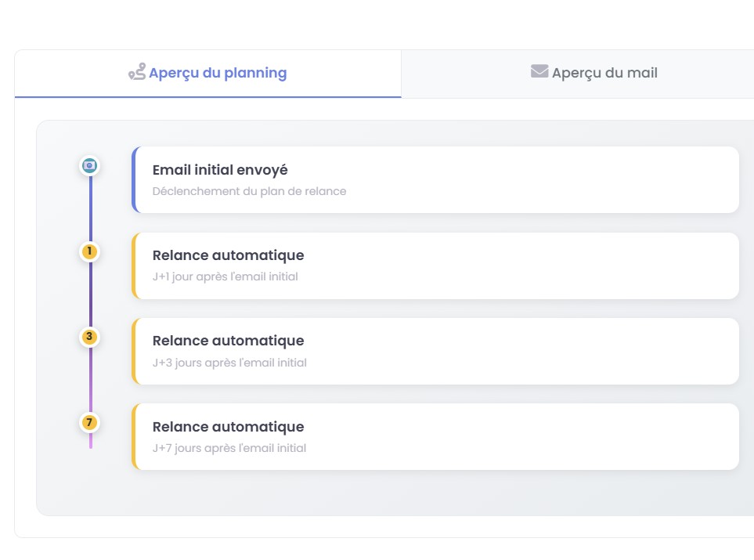Select timeline marker number 3
754x560 pixels.
point(89,337)
